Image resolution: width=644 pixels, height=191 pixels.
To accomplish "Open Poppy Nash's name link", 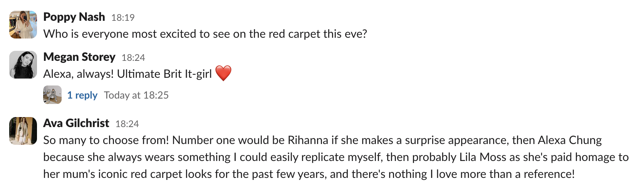I will pyautogui.click(x=74, y=17).
